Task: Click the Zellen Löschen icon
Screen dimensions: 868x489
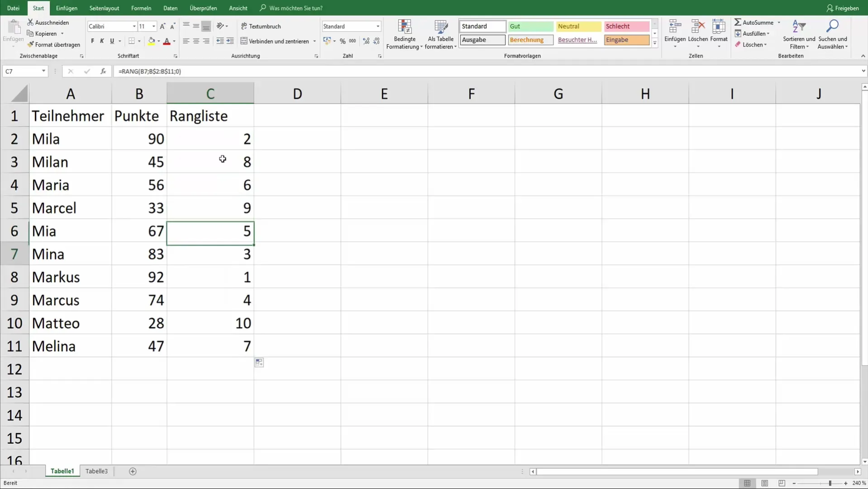Action: click(x=698, y=27)
